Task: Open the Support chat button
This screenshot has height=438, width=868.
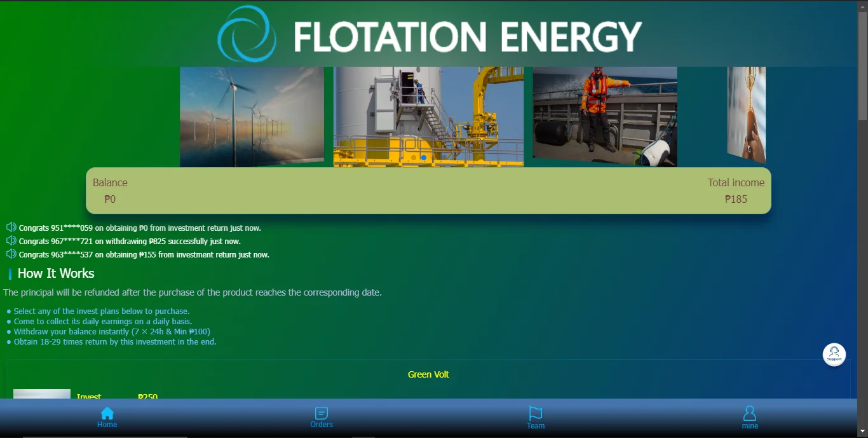Action: click(x=834, y=355)
